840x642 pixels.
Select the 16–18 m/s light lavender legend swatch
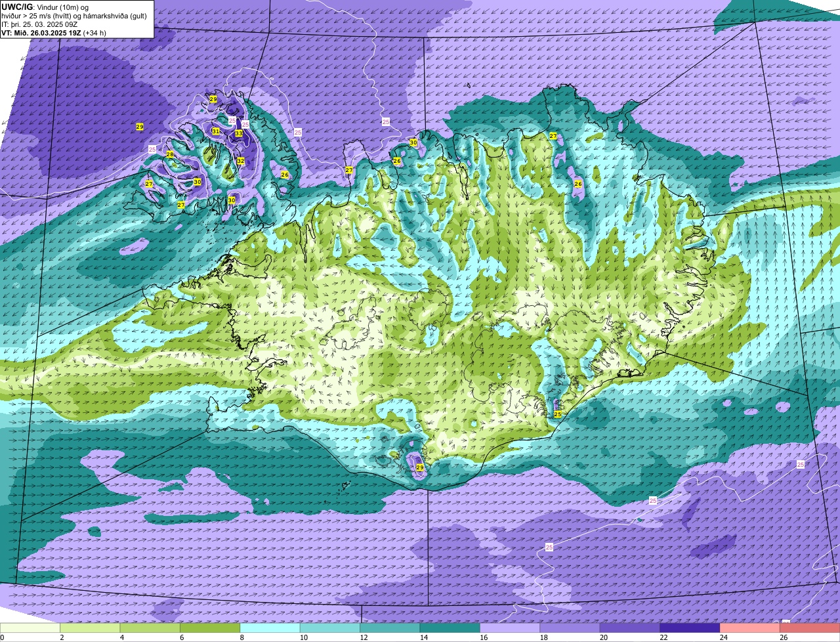[511, 628]
